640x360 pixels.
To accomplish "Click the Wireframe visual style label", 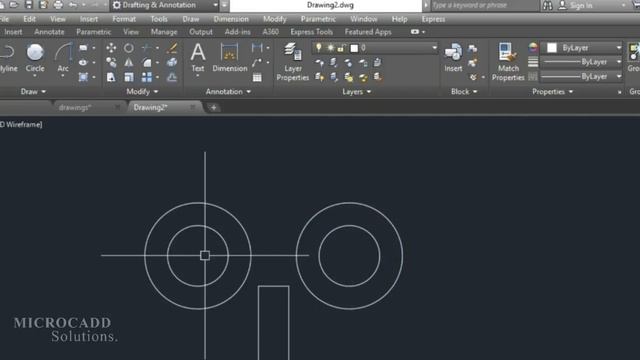I will (x=21, y=124).
